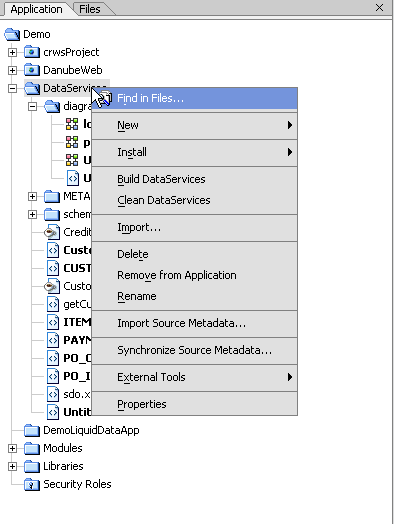Click the META folder icon
This screenshot has height=524, width=394.
(52, 196)
